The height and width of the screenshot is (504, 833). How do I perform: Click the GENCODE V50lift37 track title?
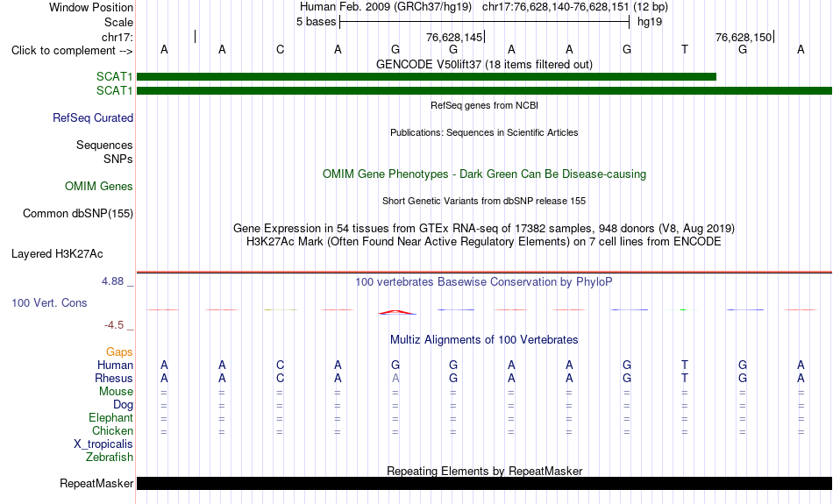485,64
